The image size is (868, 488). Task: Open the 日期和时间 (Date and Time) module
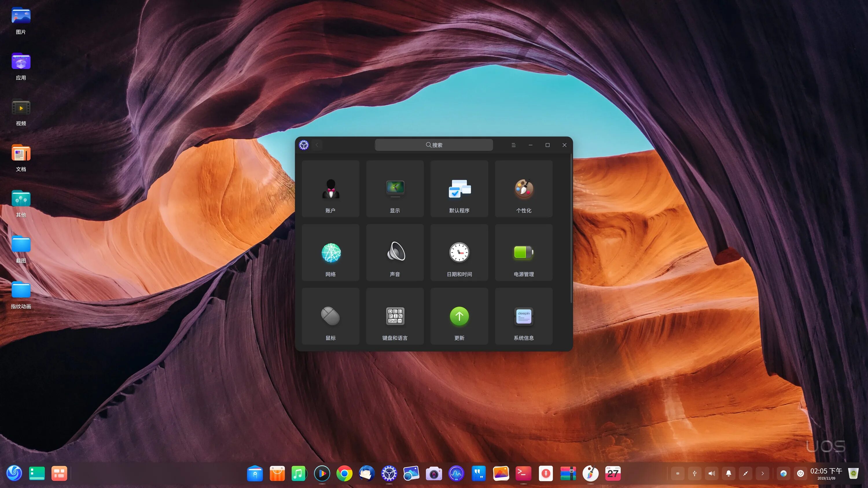(x=459, y=253)
